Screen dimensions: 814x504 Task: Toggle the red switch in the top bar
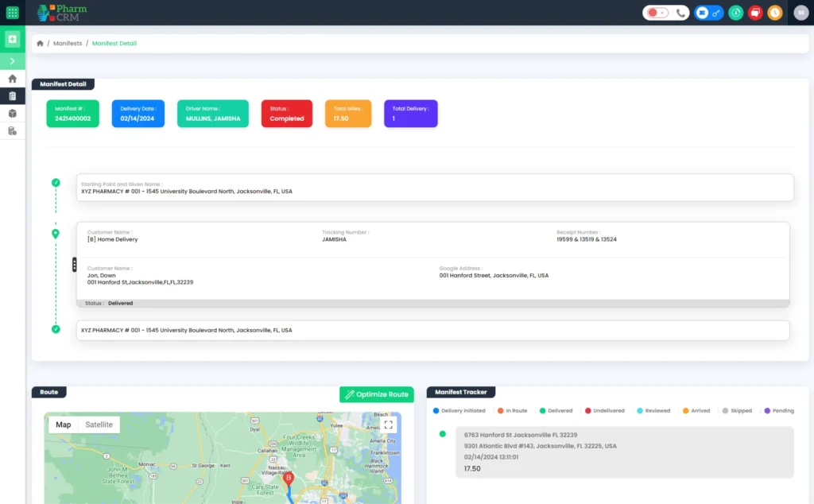point(654,13)
